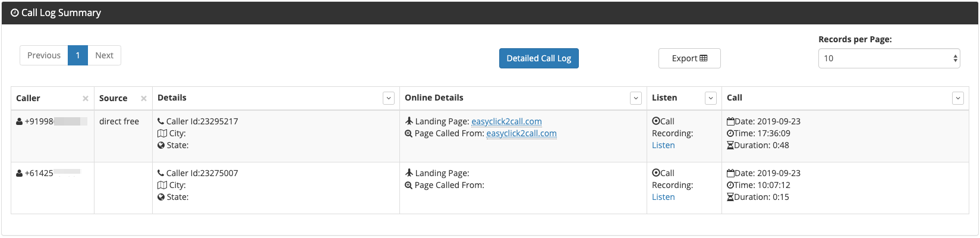Click the clock icon beside Call Log Summary

tap(15, 12)
